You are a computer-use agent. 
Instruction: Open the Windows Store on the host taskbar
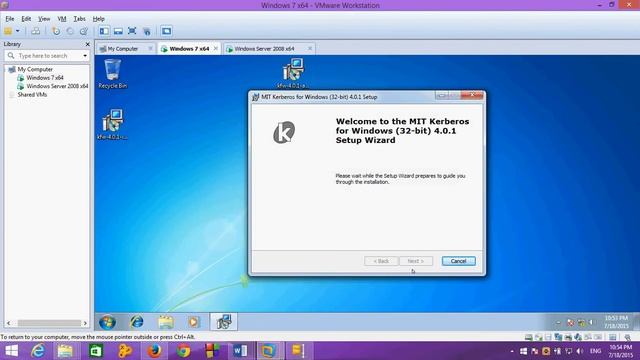96,351
